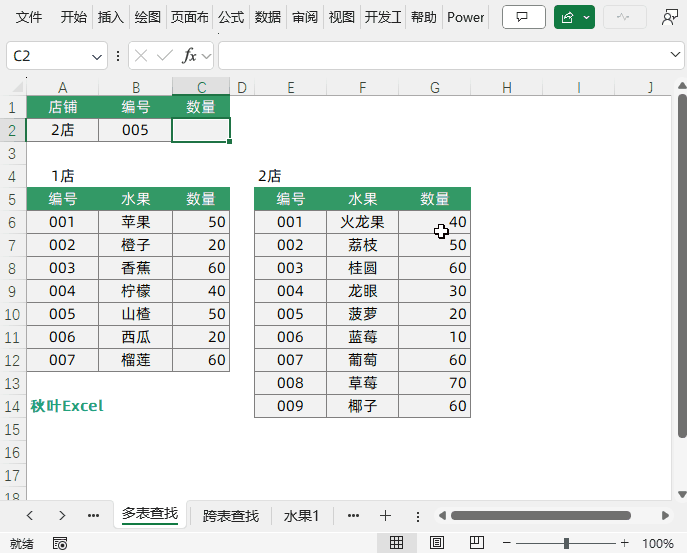The image size is (687, 553).
Task: Click the insert function fx icon
Action: click(189, 56)
